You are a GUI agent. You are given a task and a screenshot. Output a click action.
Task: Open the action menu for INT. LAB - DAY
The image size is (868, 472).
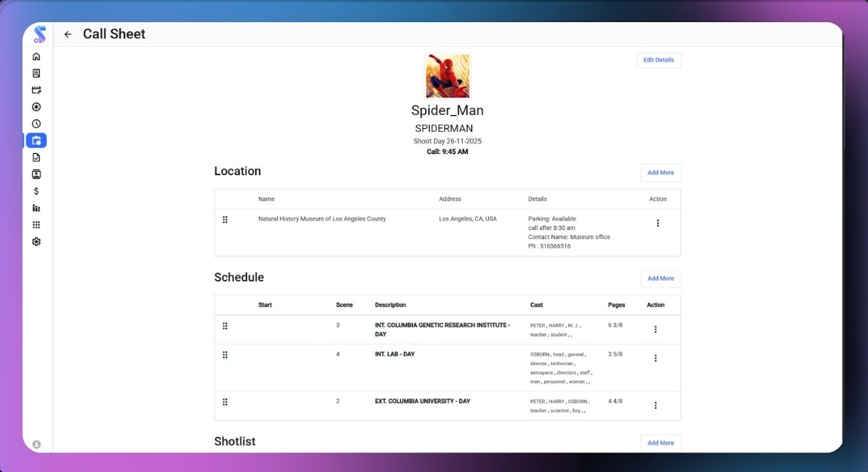tap(655, 358)
